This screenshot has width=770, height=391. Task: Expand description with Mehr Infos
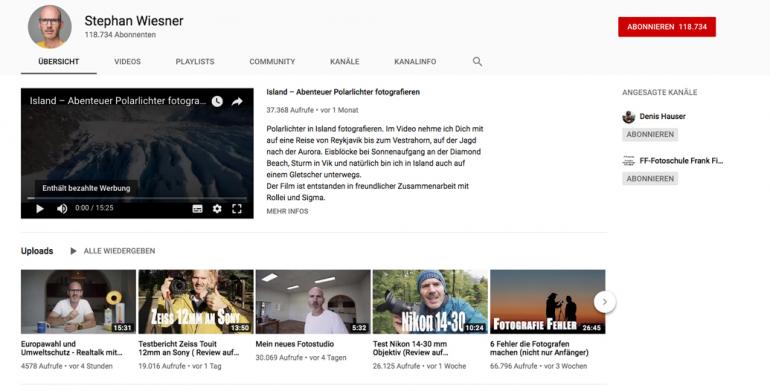pos(287,211)
